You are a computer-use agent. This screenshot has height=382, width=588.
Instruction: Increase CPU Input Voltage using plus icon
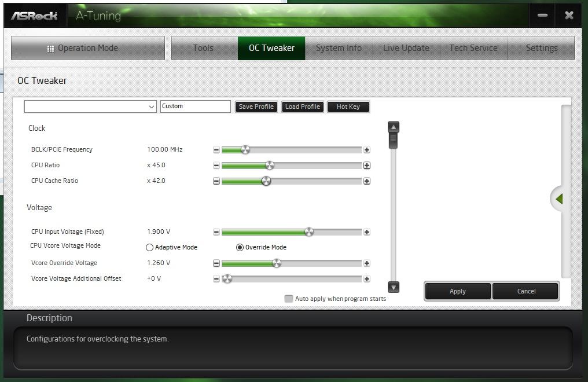(x=367, y=232)
